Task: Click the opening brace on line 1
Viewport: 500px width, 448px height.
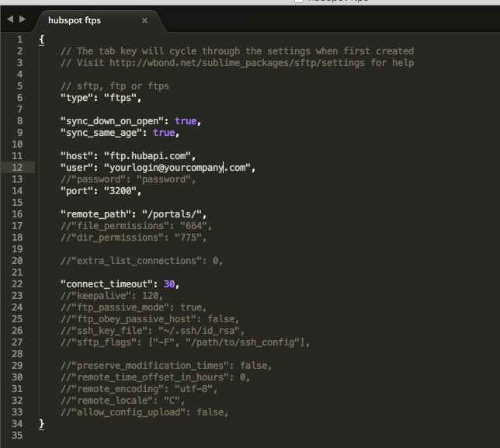Action: tap(41, 40)
